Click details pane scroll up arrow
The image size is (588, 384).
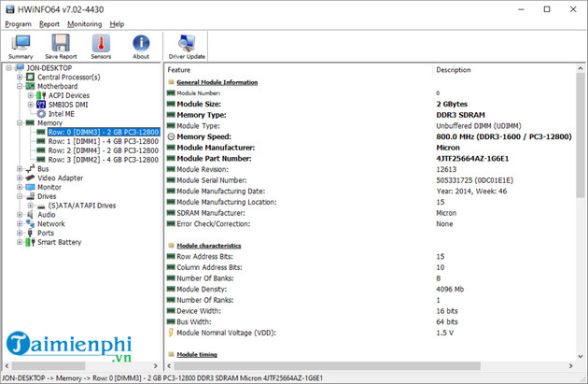pos(581,69)
